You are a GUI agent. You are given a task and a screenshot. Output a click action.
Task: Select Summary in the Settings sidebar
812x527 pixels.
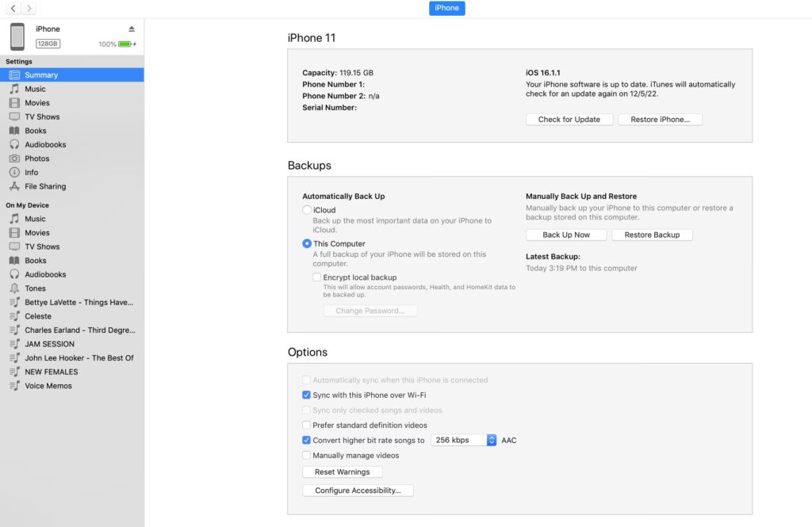click(x=41, y=75)
